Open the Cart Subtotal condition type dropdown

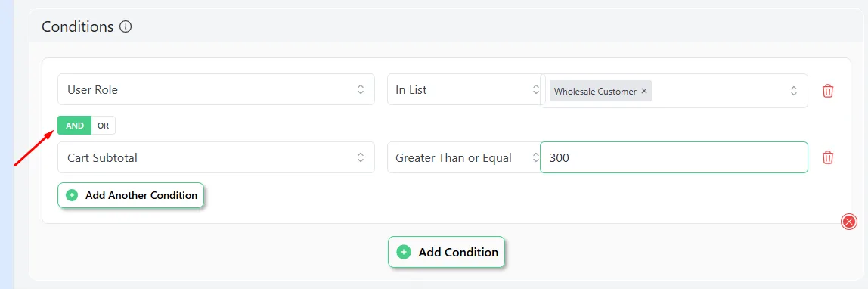pyautogui.click(x=216, y=157)
